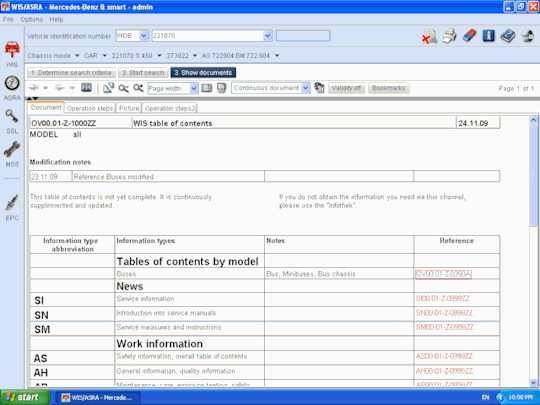Click 3. Show documents button
The height and width of the screenshot is (405, 540).
click(x=203, y=73)
